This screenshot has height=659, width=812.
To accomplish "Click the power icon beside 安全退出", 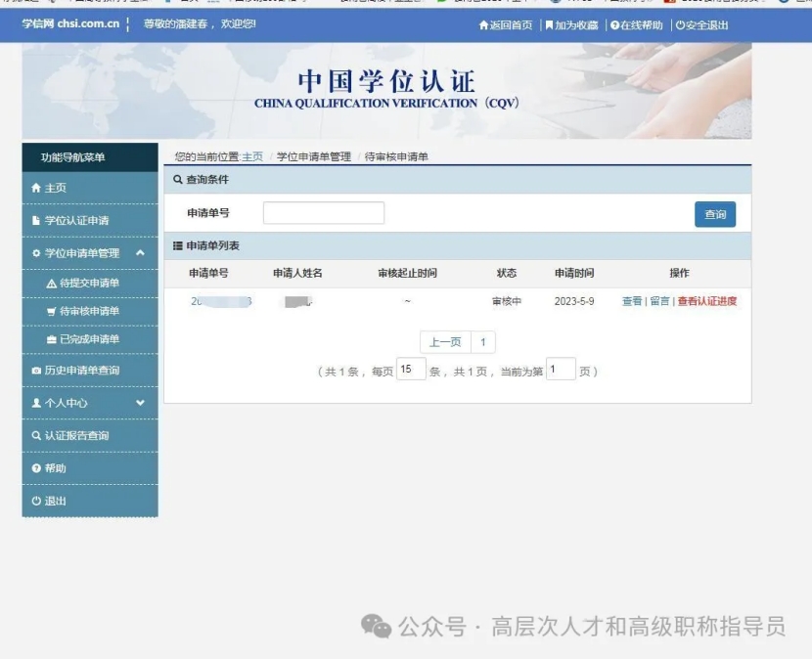I will coord(681,24).
